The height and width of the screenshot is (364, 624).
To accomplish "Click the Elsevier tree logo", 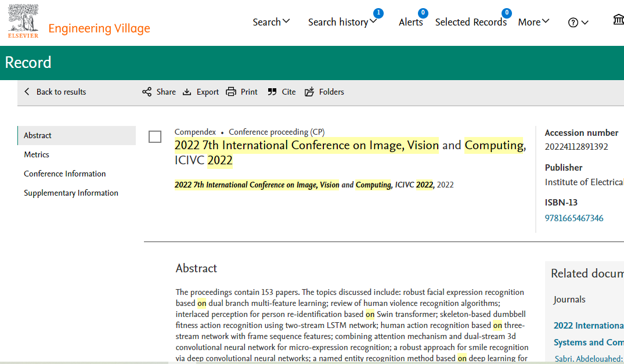I will (x=23, y=21).
